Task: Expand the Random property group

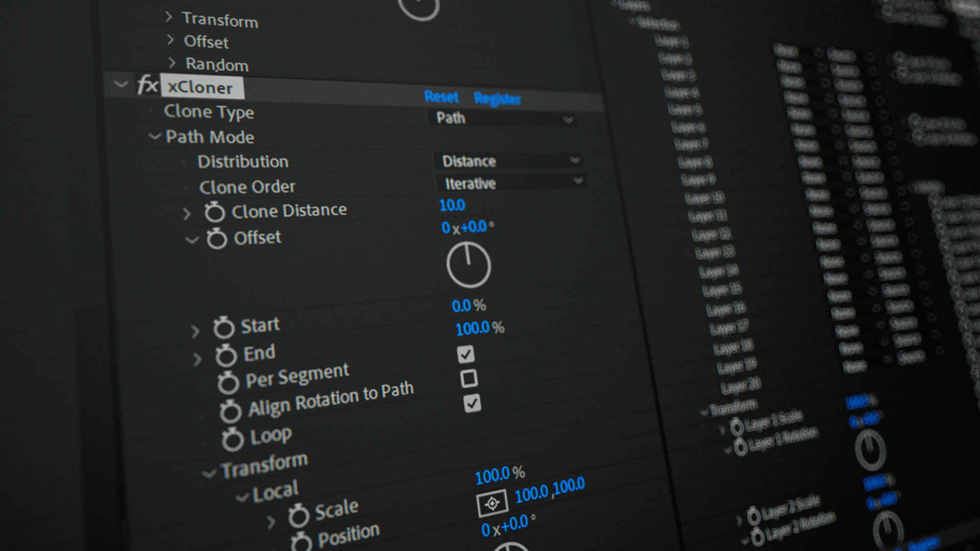Action: (x=172, y=63)
